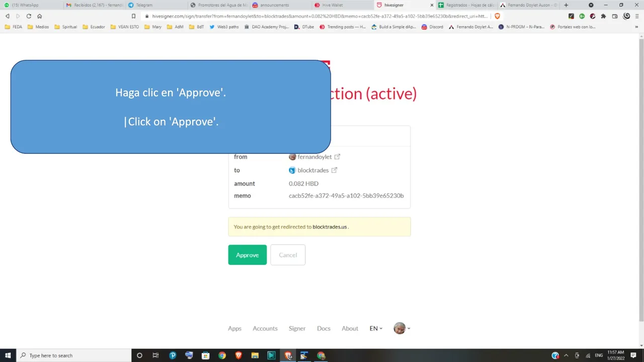Screen dimensions: 644x362
Task: Open the tab search dropdown arrow
Action: (x=591, y=5)
